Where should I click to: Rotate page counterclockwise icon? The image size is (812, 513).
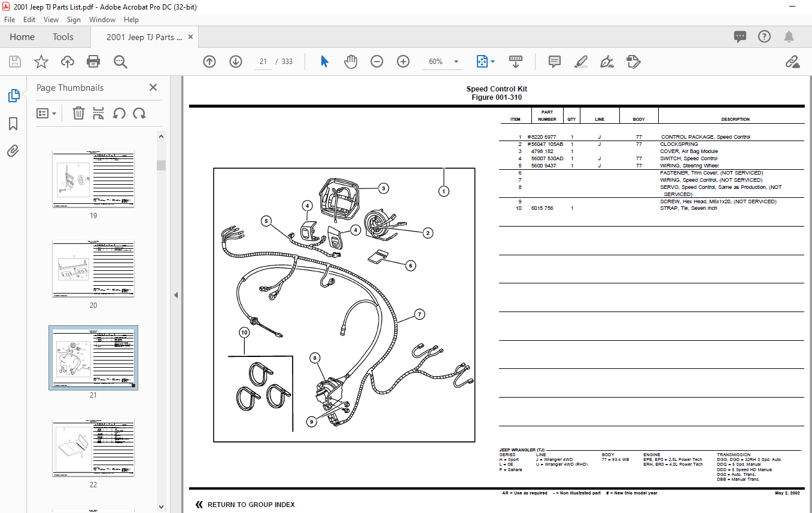coord(119,113)
